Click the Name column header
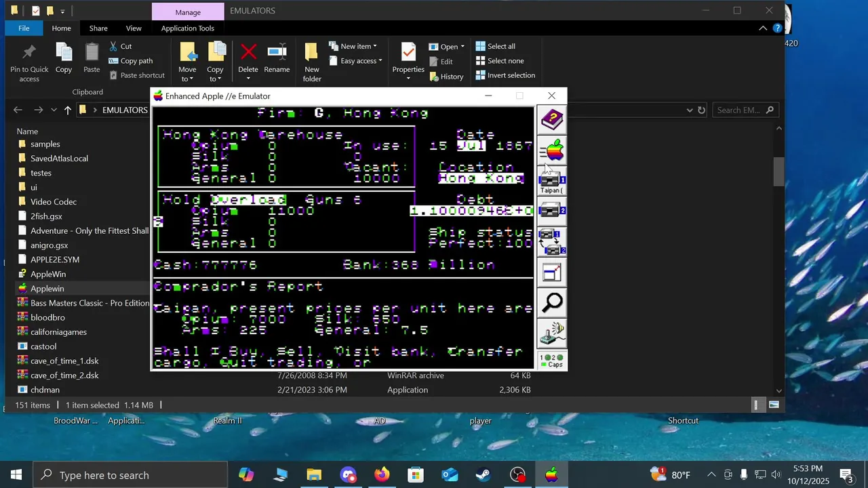Screen dimensions: 868x488 point(28,131)
